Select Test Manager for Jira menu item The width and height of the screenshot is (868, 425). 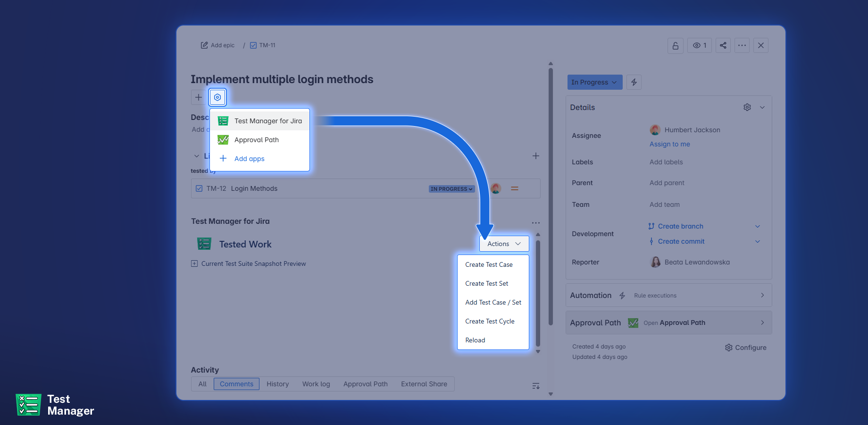click(x=260, y=121)
